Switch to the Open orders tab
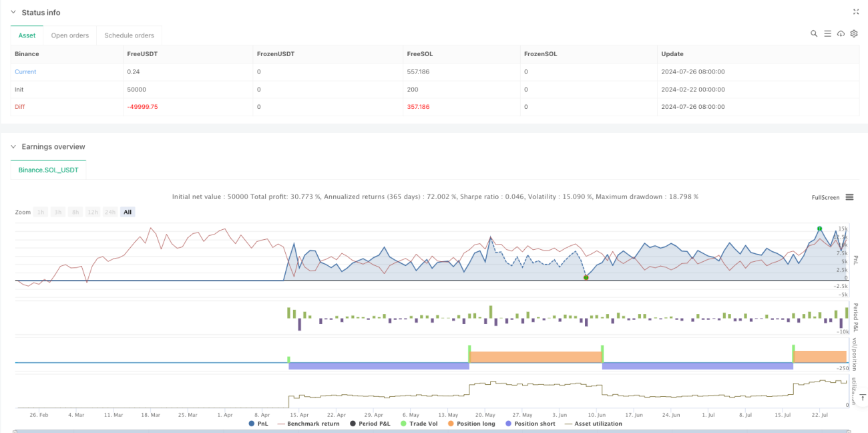The height and width of the screenshot is (433, 868). point(70,35)
